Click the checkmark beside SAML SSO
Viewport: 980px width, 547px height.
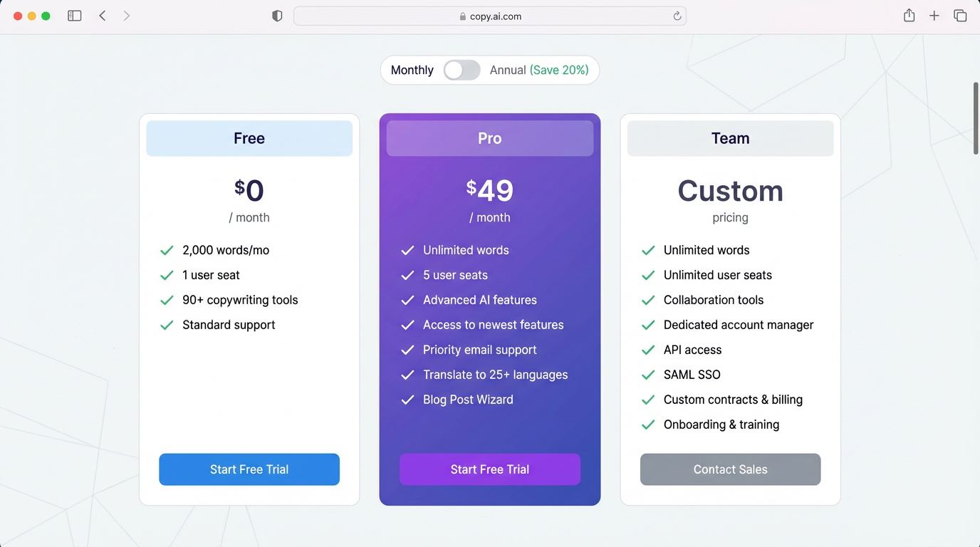(648, 375)
